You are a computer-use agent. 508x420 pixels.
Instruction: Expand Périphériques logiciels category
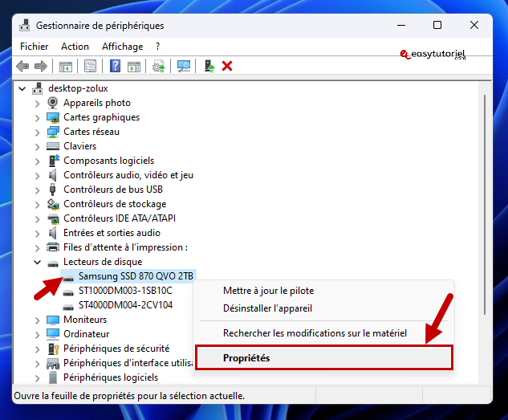coord(37,378)
